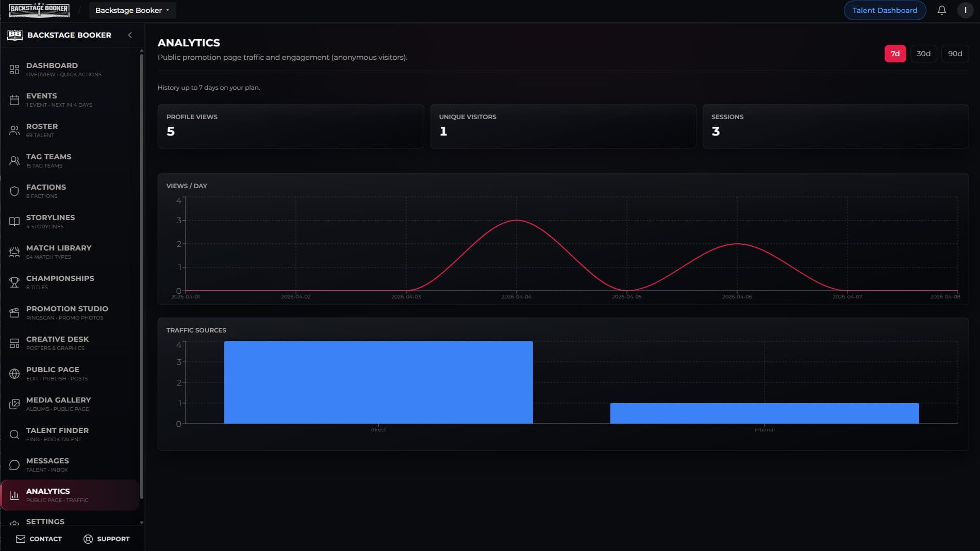Click the Tag Teams icon
The height and width of the screenshot is (551, 980).
pyautogui.click(x=14, y=160)
